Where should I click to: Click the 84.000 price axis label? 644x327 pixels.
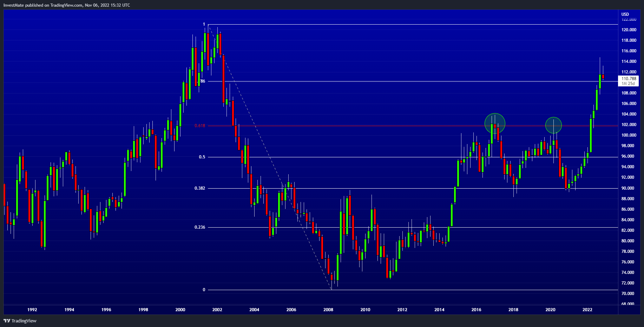[629, 220]
